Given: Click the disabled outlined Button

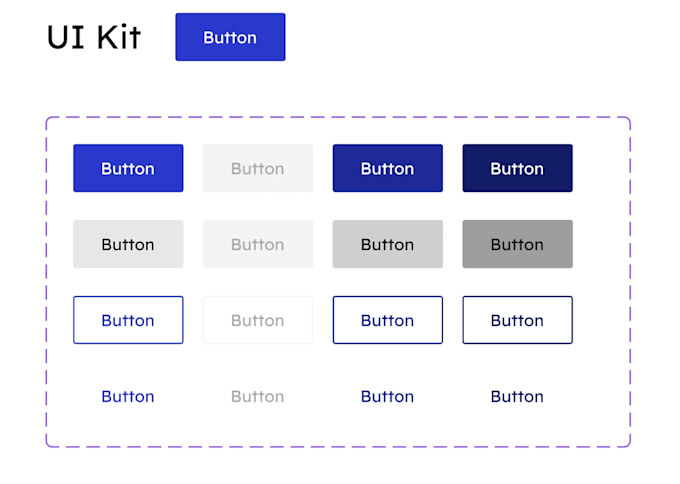Looking at the screenshot, I should point(258,320).
